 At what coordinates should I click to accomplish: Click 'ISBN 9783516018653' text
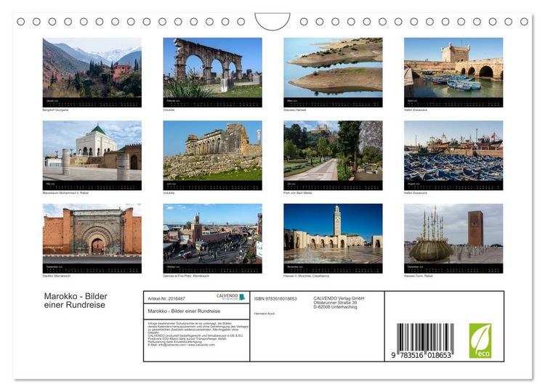click(275, 298)
